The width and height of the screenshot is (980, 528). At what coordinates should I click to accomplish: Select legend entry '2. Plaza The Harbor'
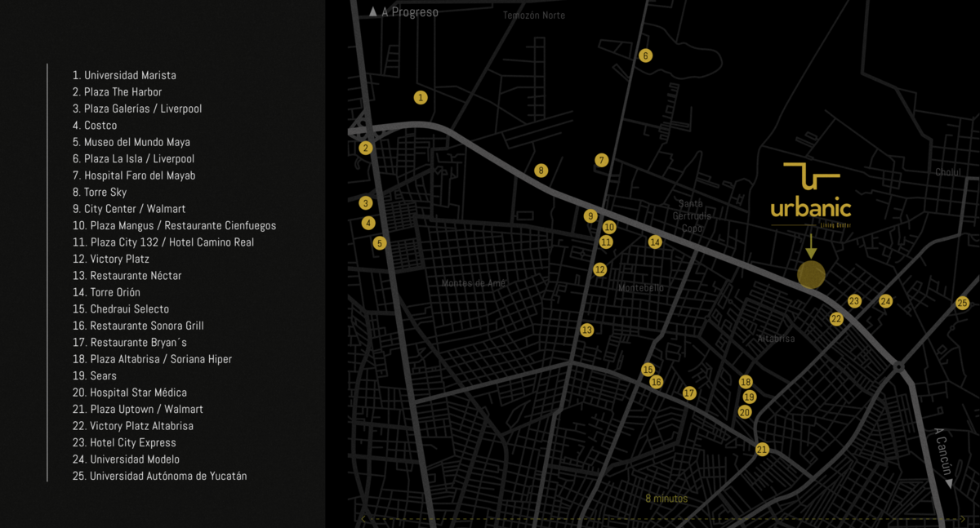117,92
